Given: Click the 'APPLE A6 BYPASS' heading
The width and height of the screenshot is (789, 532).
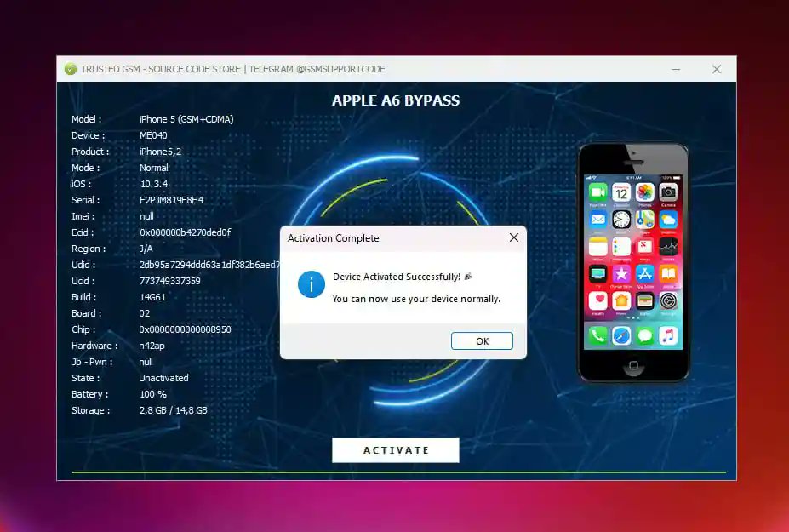Looking at the screenshot, I should (x=396, y=100).
